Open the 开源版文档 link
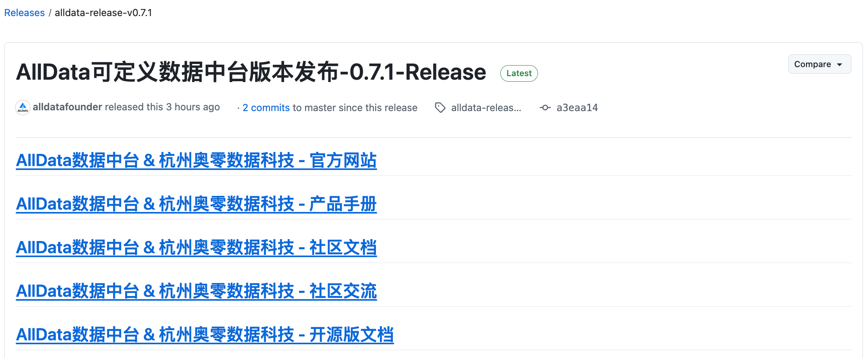This screenshot has width=868, height=358. coord(205,334)
